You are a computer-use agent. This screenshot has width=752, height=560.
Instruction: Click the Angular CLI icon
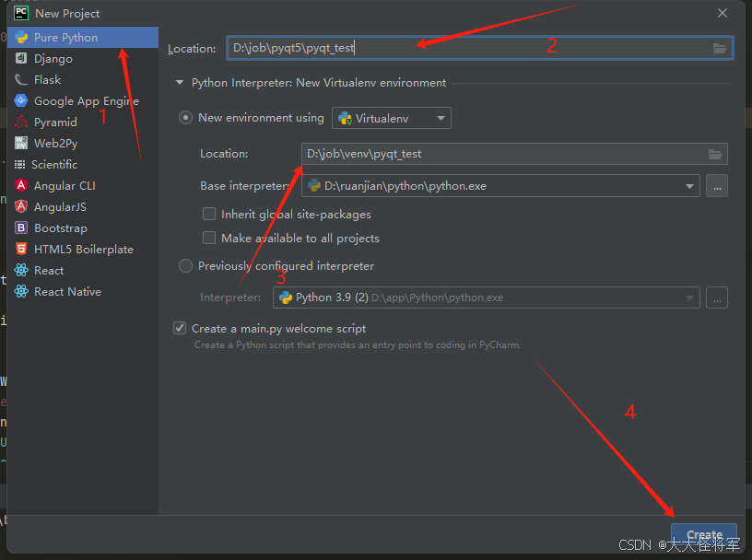21,185
